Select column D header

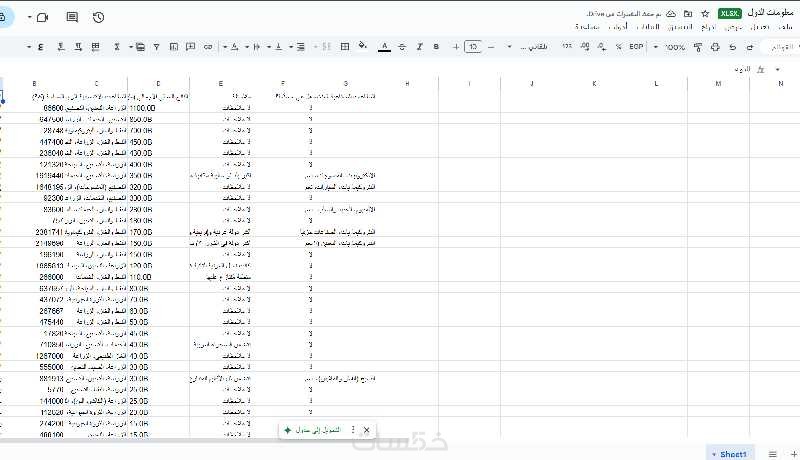tap(158, 83)
